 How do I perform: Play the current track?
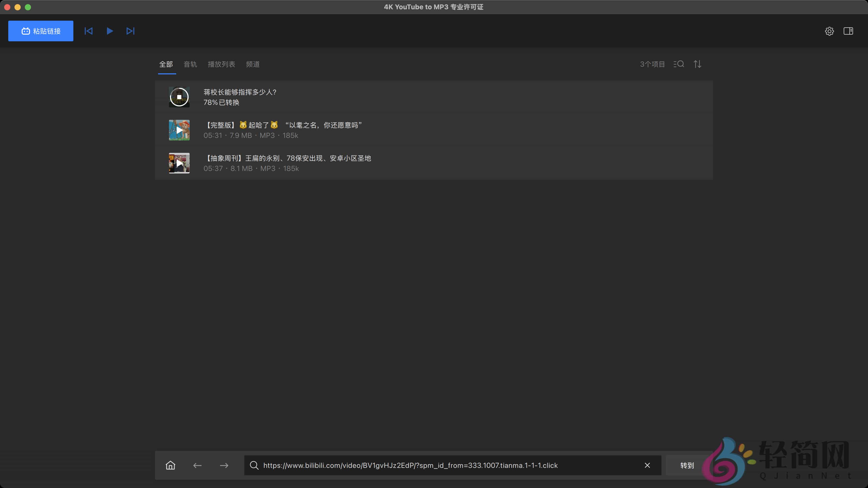109,31
